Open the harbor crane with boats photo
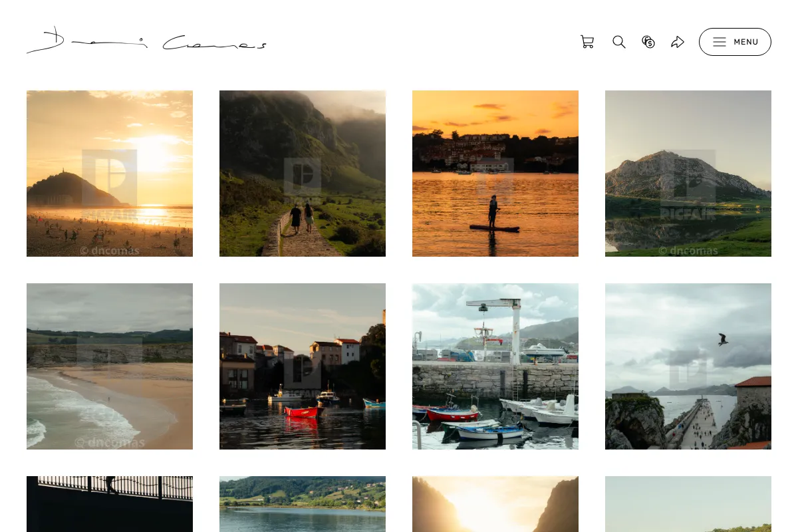This screenshot has width=798, height=532. 495,366
